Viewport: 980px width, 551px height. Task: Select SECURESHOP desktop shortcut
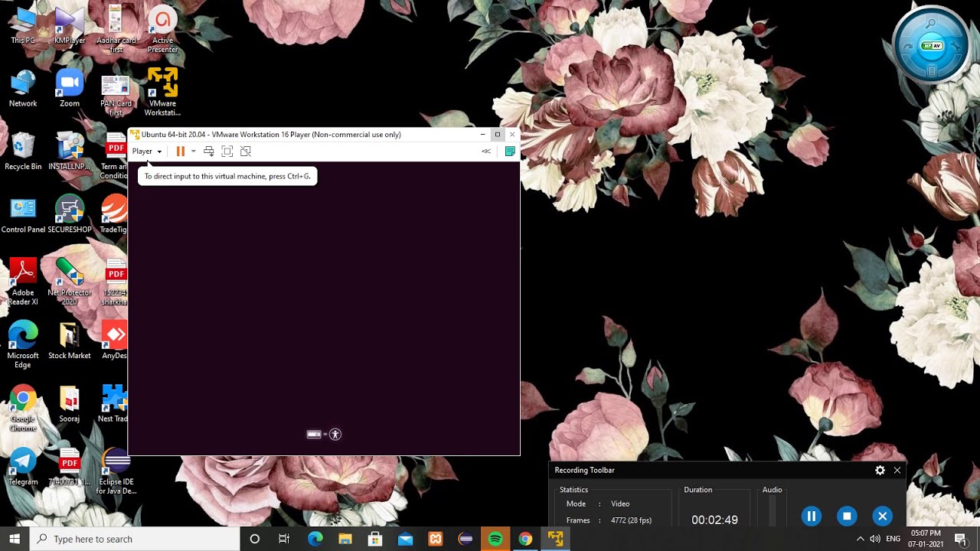(x=70, y=215)
